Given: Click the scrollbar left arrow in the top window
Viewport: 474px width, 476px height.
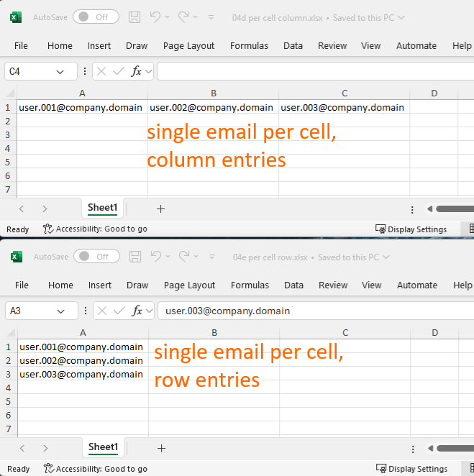Looking at the screenshot, I should 429,209.
